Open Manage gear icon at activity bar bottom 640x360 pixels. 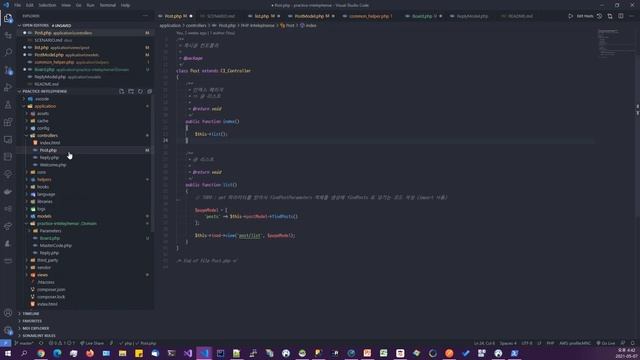8,330
